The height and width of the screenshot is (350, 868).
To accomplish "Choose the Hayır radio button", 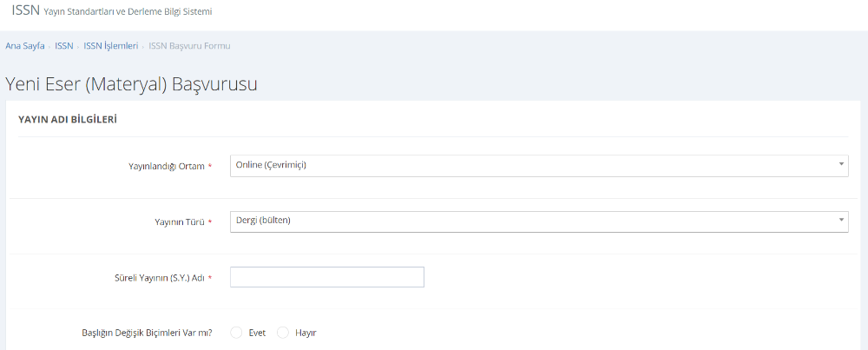I will 283,333.
